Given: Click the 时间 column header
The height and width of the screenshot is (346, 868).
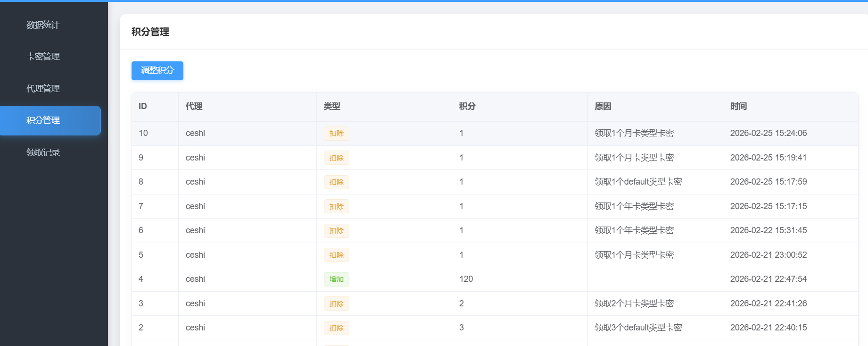Looking at the screenshot, I should tap(738, 107).
